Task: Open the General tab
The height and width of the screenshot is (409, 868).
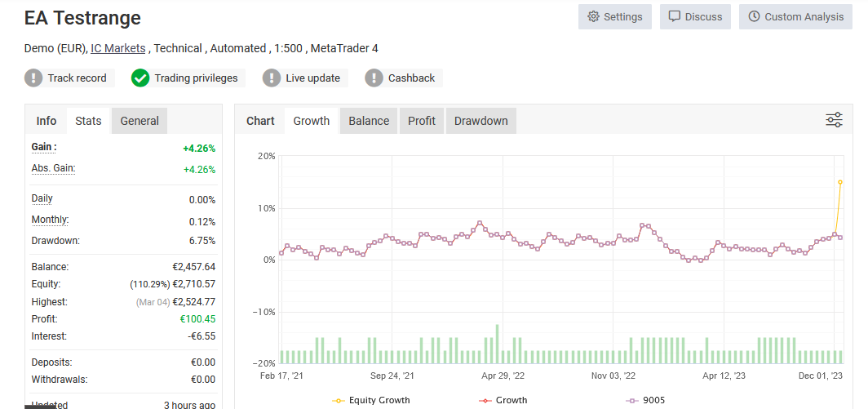Action: tap(139, 121)
